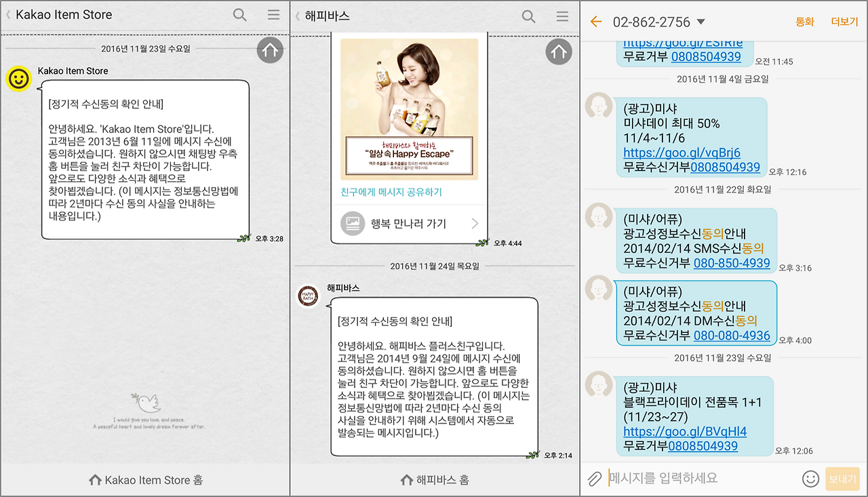
Task: Tap 친구에게 메시지 공유하기 link
Action: (391, 192)
